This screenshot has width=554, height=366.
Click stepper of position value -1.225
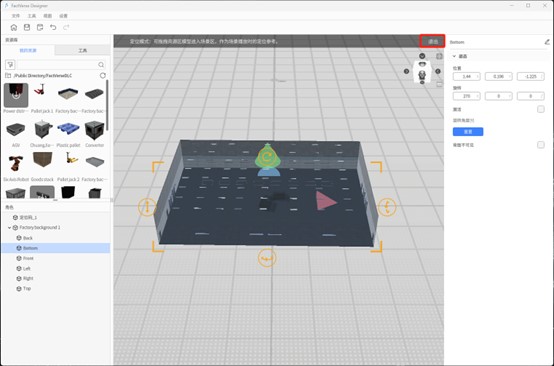tap(542, 76)
